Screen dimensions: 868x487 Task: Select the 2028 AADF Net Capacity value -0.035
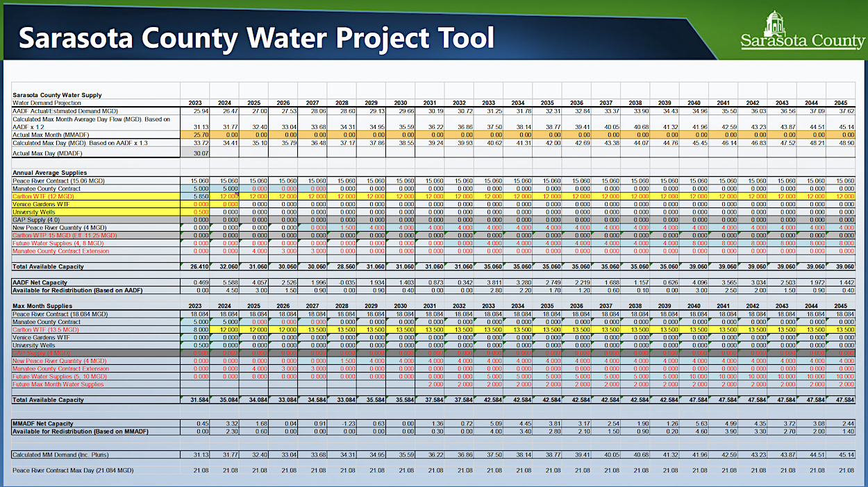pyautogui.click(x=341, y=282)
